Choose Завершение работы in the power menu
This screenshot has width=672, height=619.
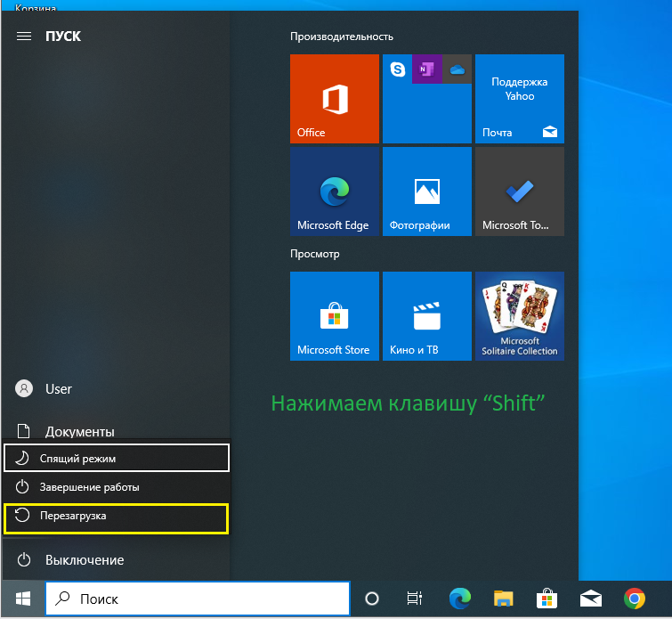point(117,487)
